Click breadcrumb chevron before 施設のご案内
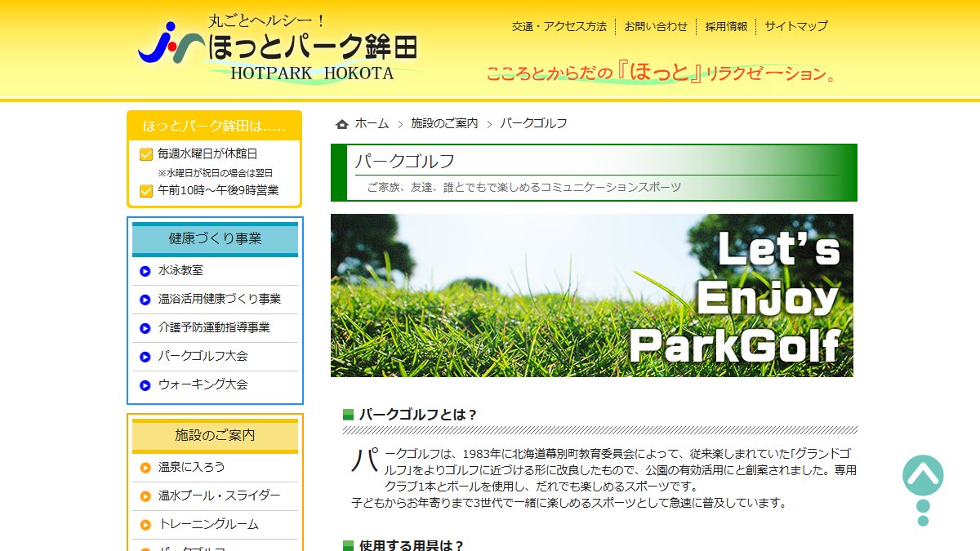The height and width of the screenshot is (551, 980). [x=400, y=124]
